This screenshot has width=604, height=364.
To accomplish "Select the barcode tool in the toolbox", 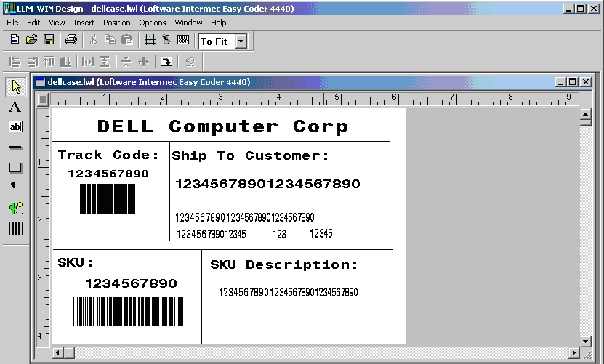I will click(15, 228).
